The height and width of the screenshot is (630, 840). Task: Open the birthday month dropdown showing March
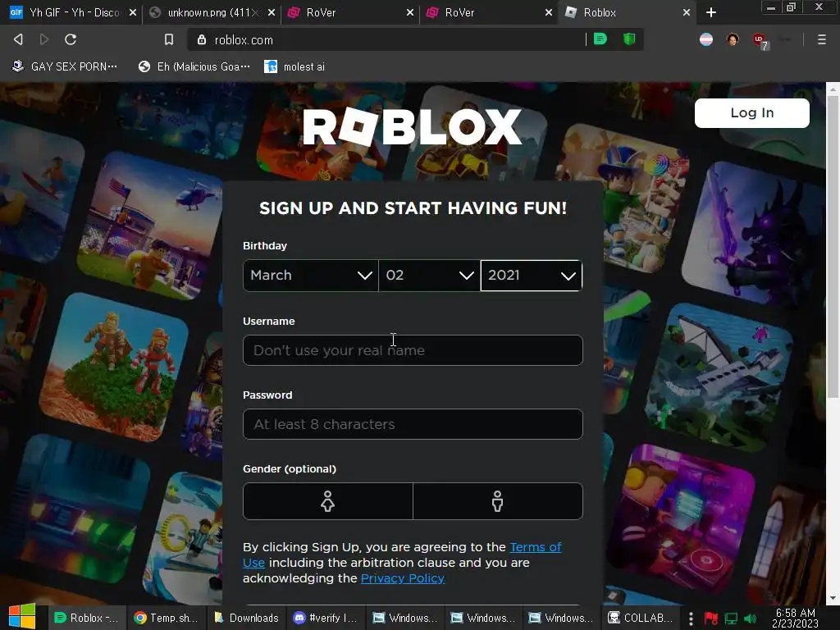coord(311,276)
